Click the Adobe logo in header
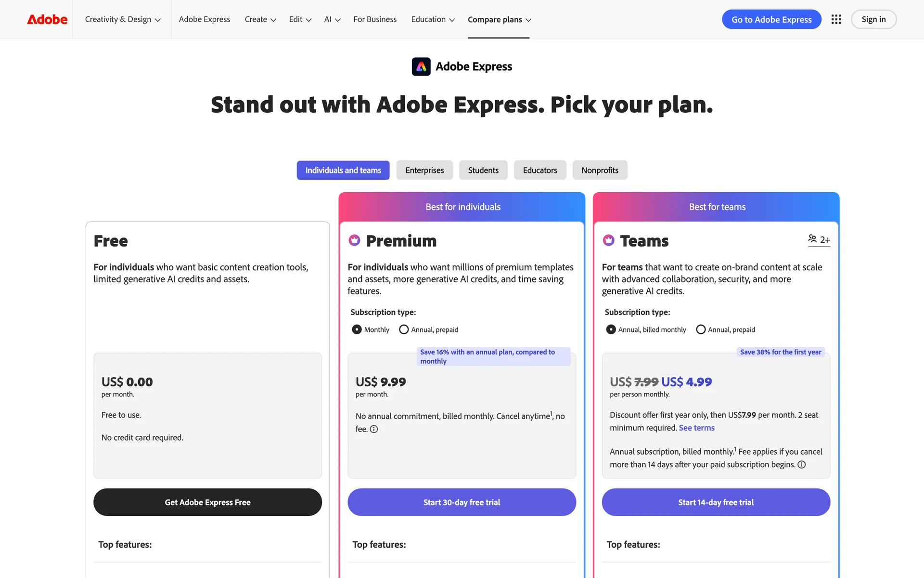Screen dimensions: 924x578 click(47, 19)
